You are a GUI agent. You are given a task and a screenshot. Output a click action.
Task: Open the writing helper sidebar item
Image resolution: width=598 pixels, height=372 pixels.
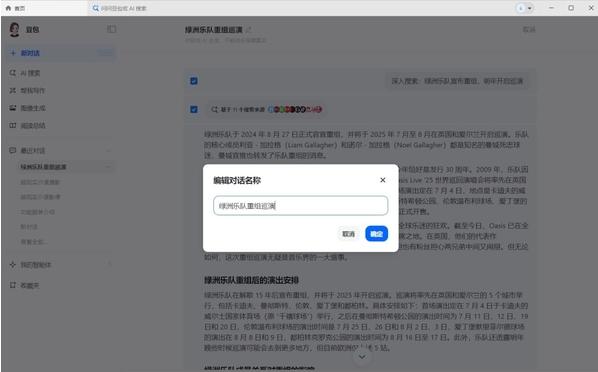coord(27,90)
